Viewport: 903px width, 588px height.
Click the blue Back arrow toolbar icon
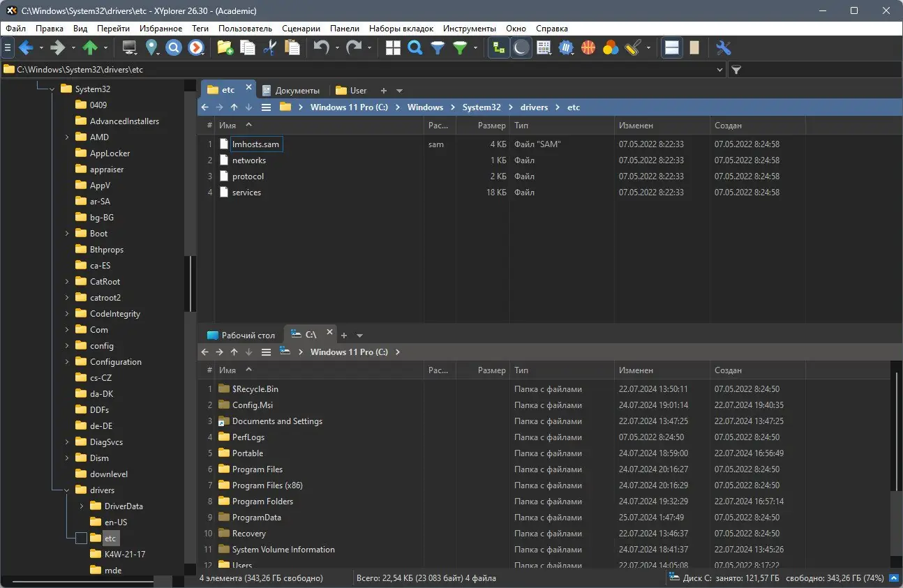(x=26, y=47)
